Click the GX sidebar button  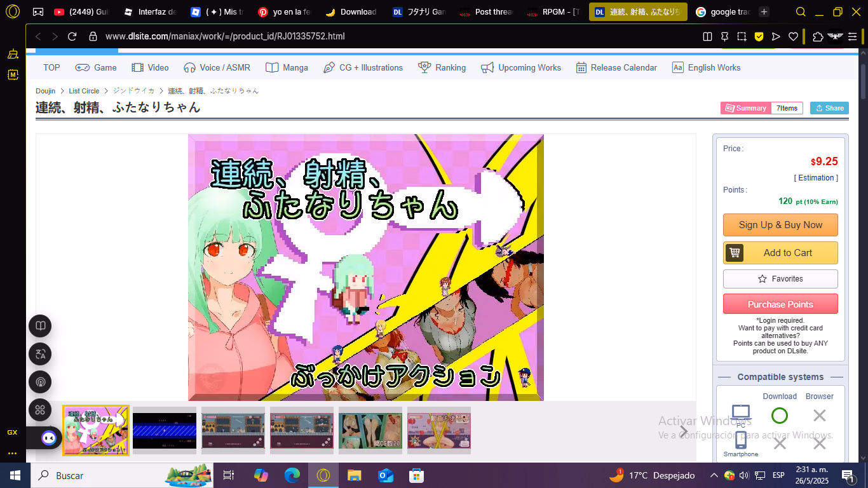[12, 432]
